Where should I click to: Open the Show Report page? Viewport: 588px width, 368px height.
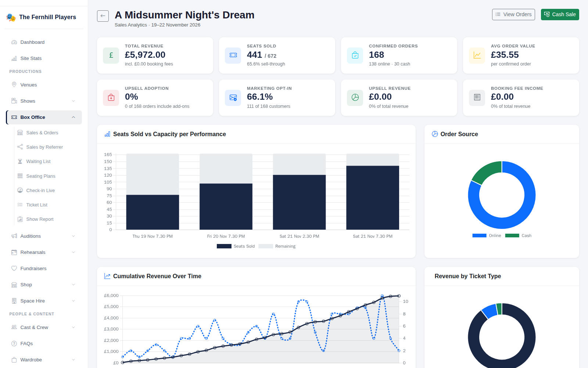pyautogui.click(x=48, y=219)
